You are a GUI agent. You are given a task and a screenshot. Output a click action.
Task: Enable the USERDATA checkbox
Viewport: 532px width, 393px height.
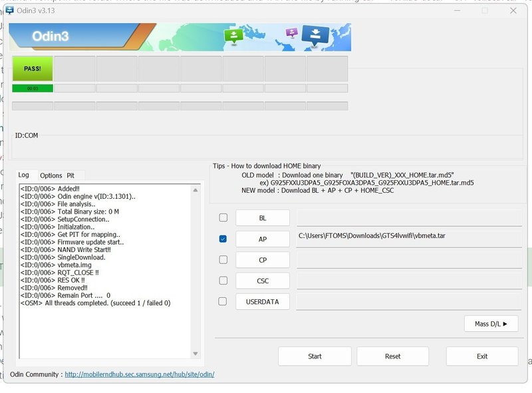tap(223, 301)
